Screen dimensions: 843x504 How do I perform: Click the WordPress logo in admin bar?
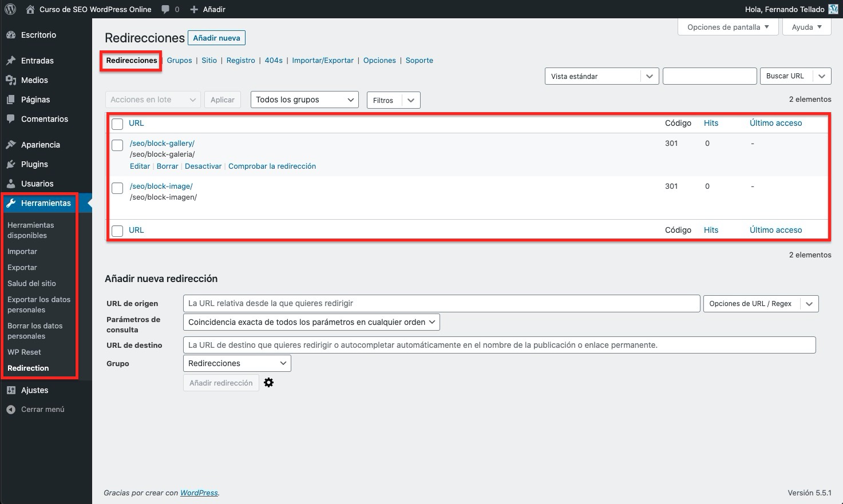click(x=10, y=9)
